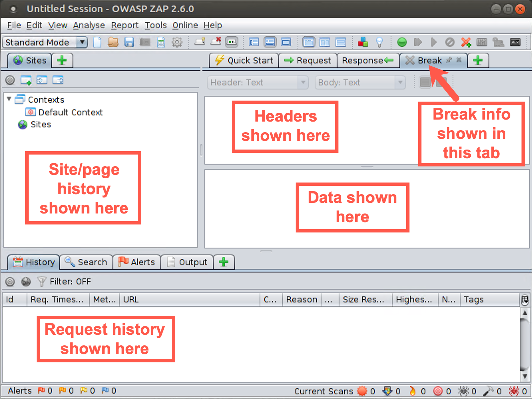Click the drop request bin icon
The height and width of the screenshot is (399, 532).
point(450,42)
